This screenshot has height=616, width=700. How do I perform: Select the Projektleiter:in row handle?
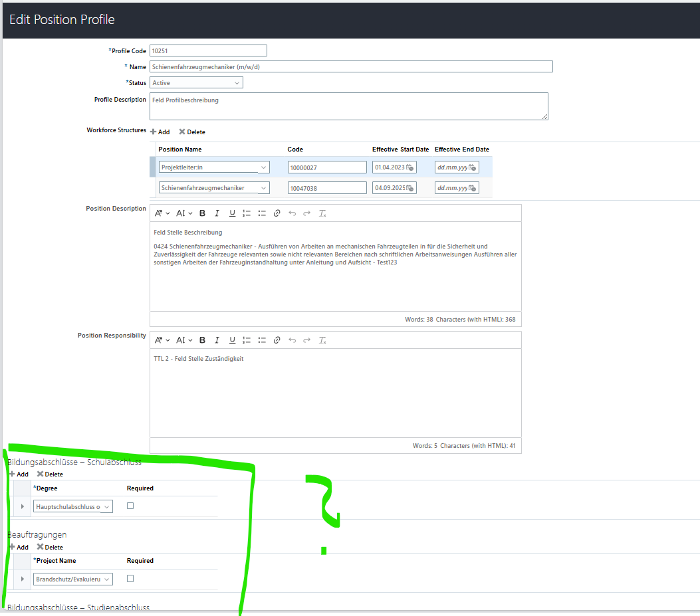click(x=153, y=167)
